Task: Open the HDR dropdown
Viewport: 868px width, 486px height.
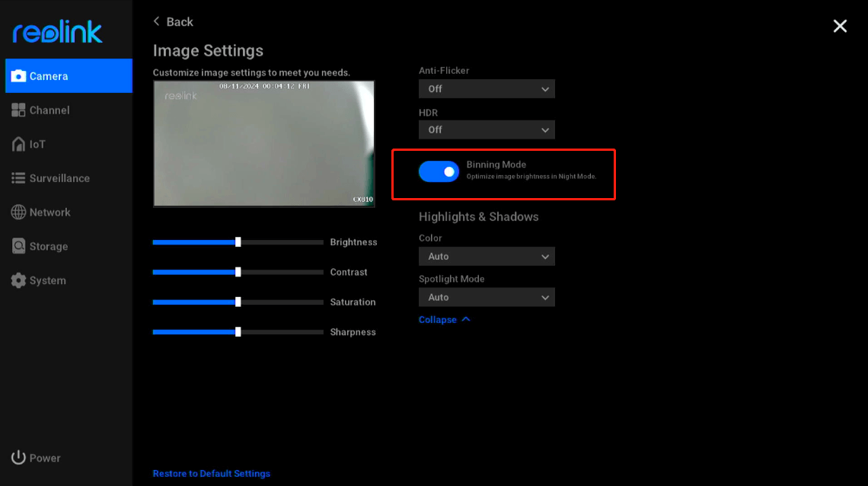Action: point(487,130)
